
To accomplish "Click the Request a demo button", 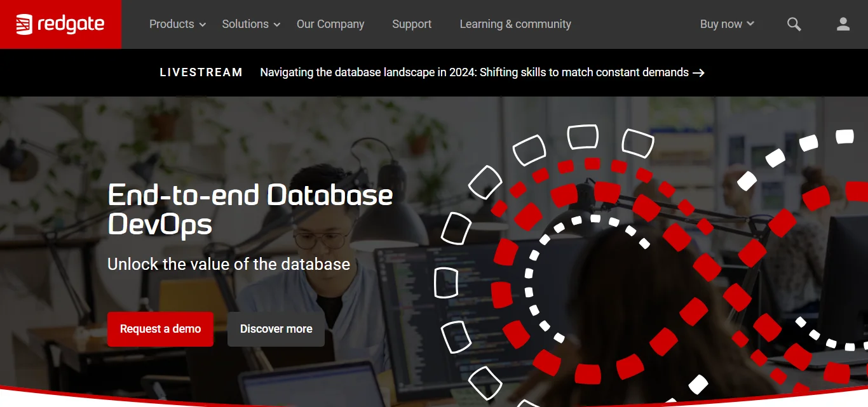I will pyautogui.click(x=160, y=329).
